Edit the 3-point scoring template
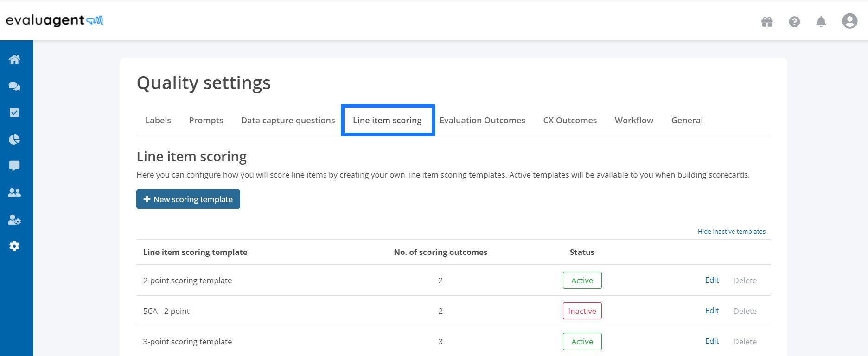868x356 pixels. [712, 341]
